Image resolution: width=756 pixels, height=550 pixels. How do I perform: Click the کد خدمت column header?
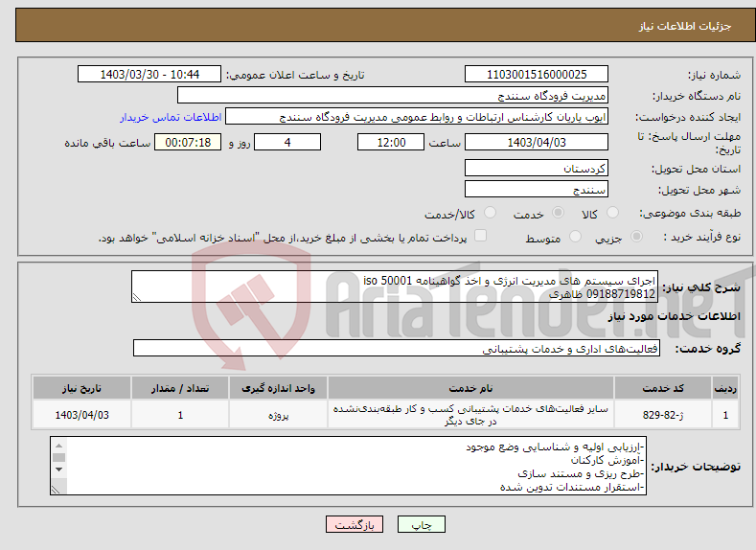click(x=662, y=388)
